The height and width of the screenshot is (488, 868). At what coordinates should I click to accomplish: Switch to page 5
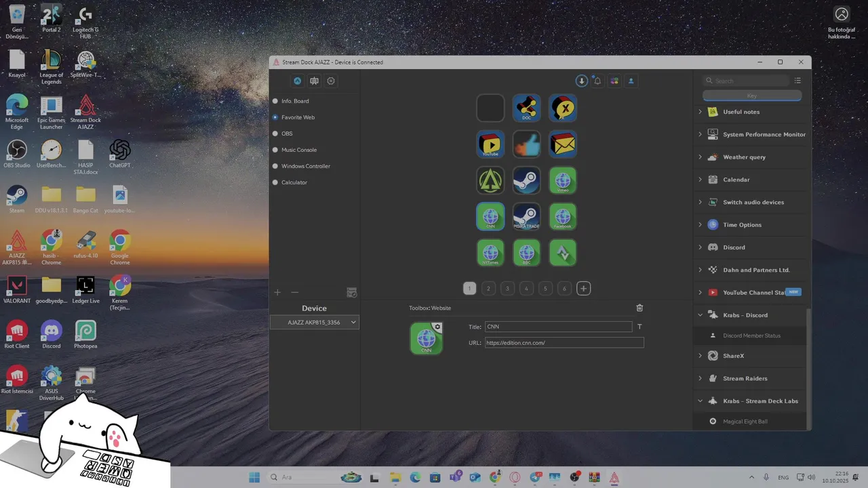pos(545,289)
